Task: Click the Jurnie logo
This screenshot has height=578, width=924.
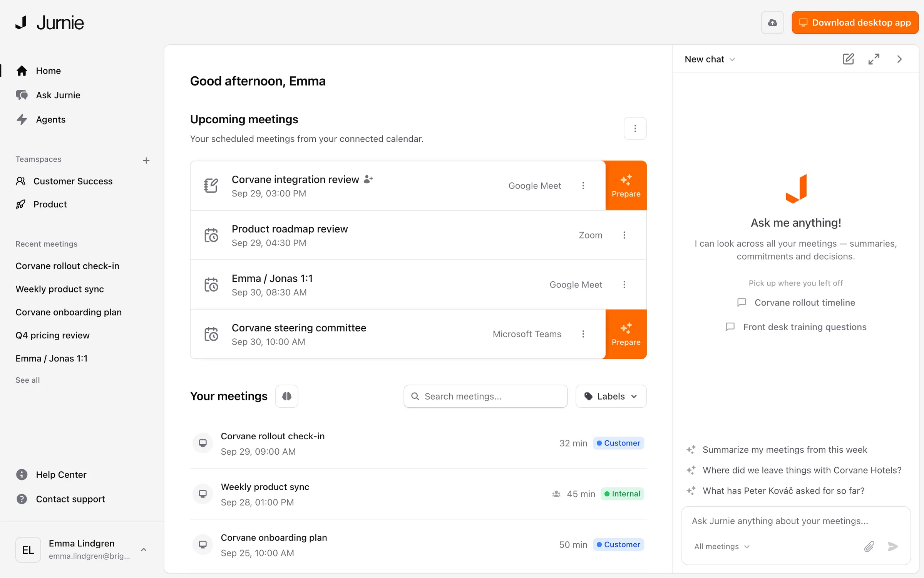Action: point(50,23)
